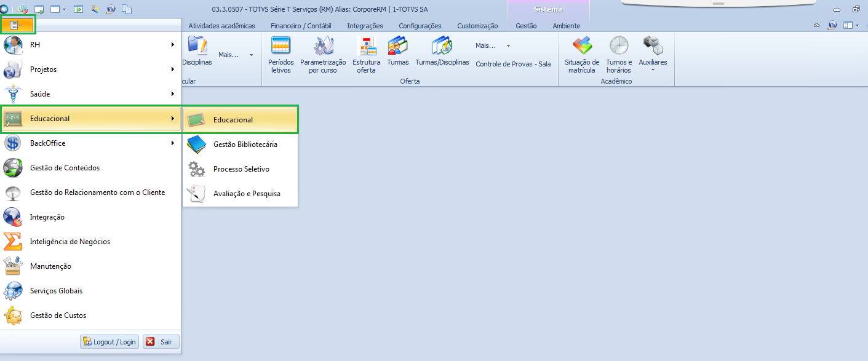Switch to the Gestão tab
The height and width of the screenshot is (361, 868).
(x=526, y=26)
